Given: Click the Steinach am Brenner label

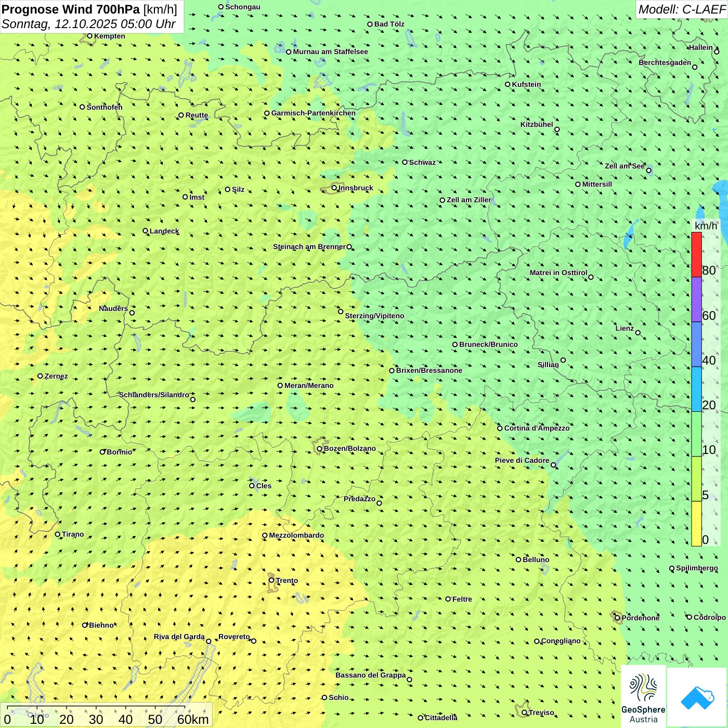Looking at the screenshot, I should [x=309, y=246].
